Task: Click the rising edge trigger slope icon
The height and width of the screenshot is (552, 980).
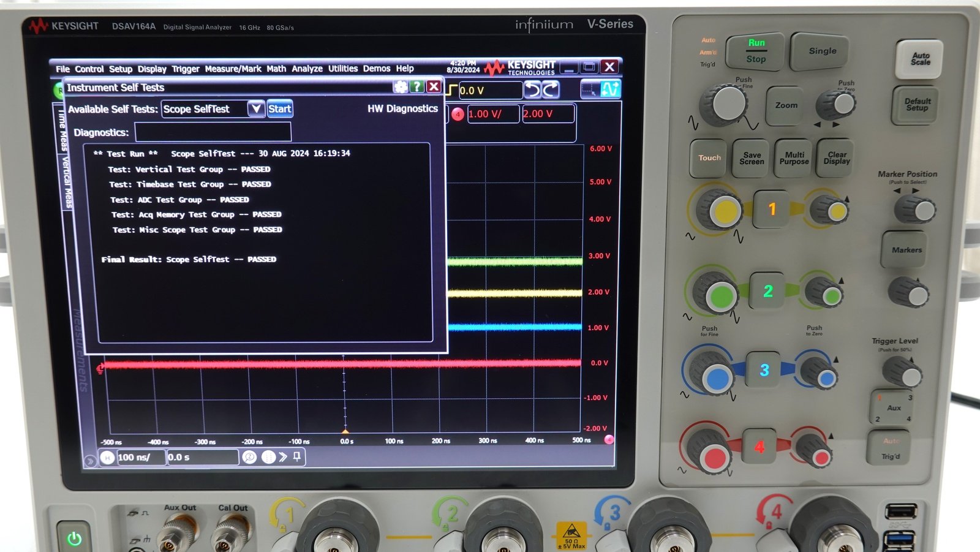Action: (453, 91)
